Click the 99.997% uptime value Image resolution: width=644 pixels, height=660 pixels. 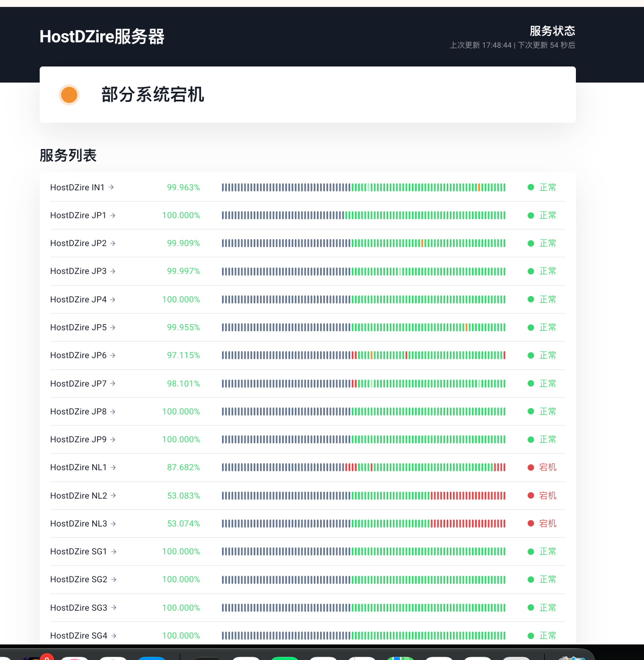(183, 271)
